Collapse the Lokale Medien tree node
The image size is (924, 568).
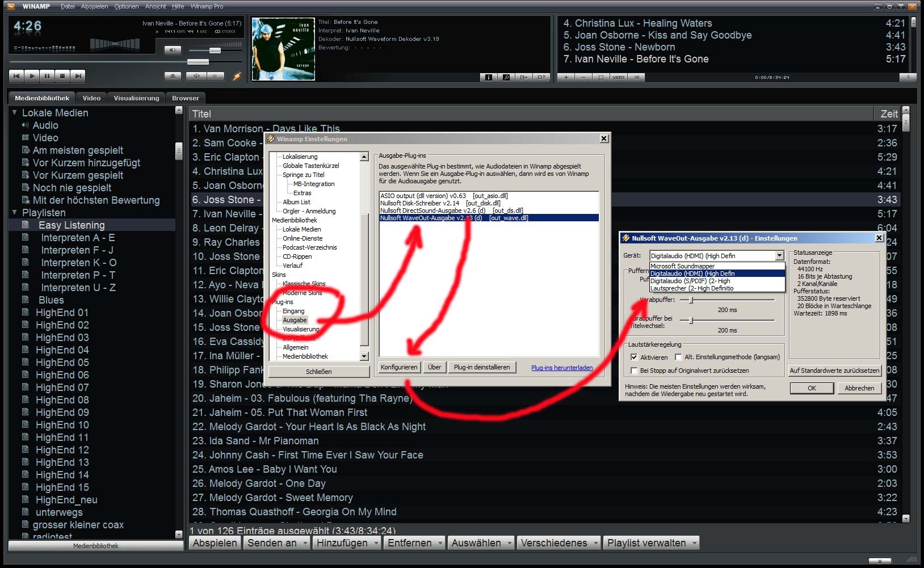(14, 113)
